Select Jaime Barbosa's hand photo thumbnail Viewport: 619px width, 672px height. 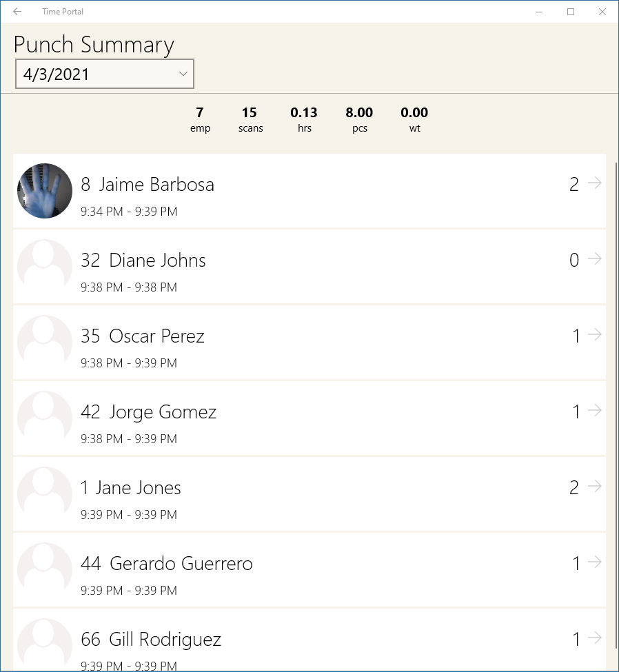pos(45,191)
